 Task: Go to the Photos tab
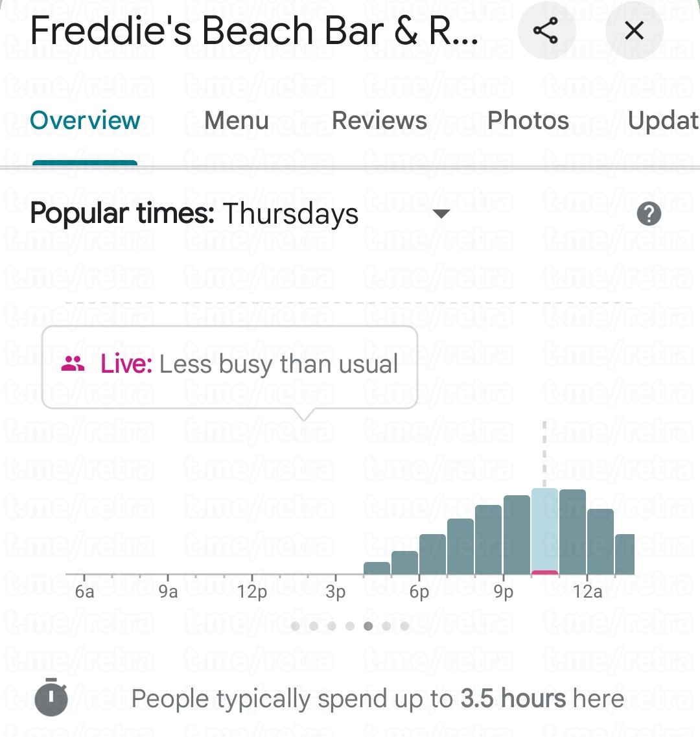[528, 121]
